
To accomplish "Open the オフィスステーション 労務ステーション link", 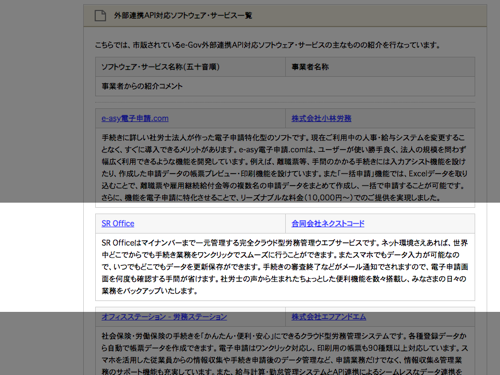I will 164,317.
